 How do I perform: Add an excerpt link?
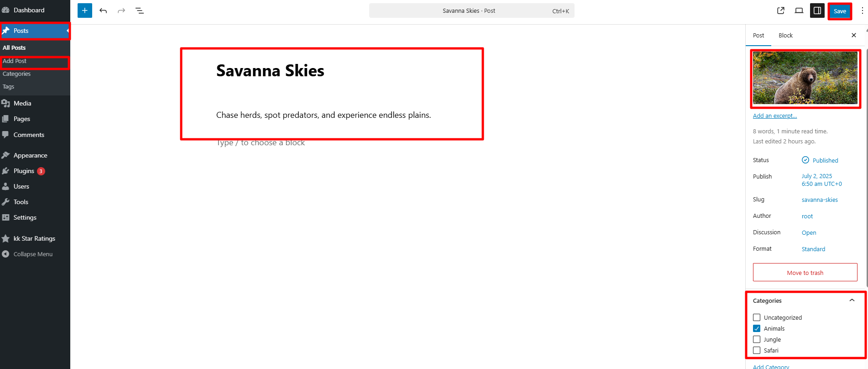pos(775,116)
